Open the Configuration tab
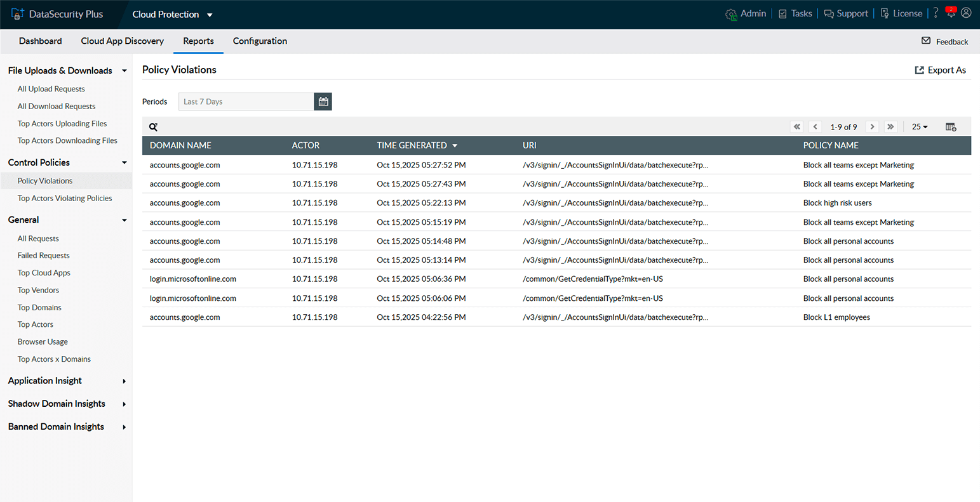This screenshot has height=502, width=980. pos(260,41)
